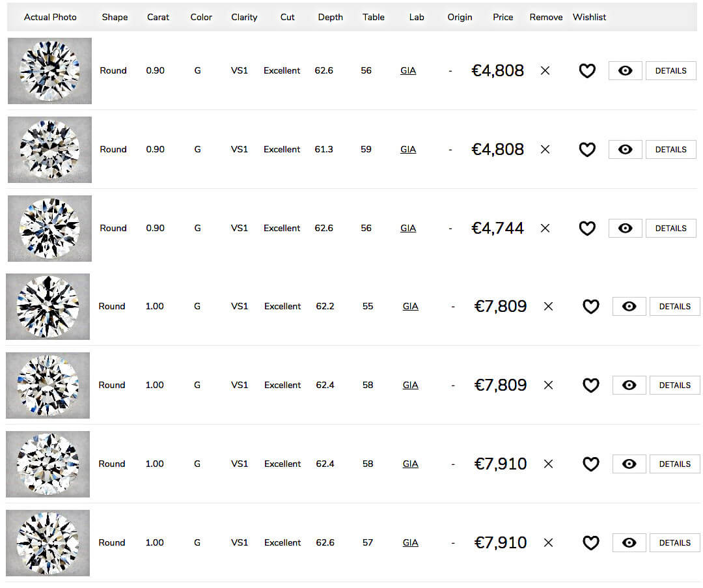Image resolution: width=703 pixels, height=588 pixels.
Task: Open DETAILS for the first €7,910 diamond
Action: pos(675,464)
